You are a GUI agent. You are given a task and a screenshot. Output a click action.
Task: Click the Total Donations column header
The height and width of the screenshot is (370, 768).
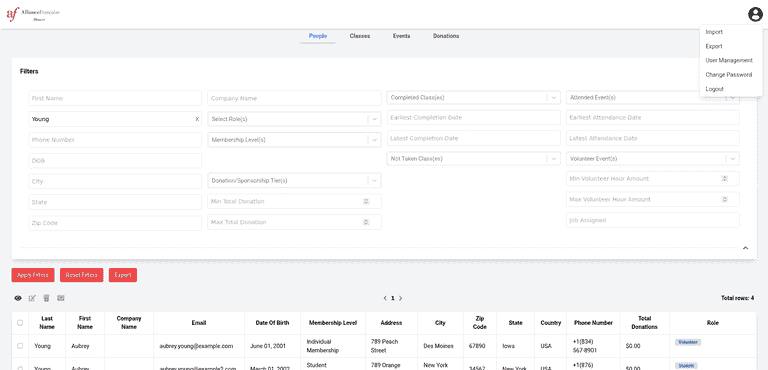(x=645, y=323)
